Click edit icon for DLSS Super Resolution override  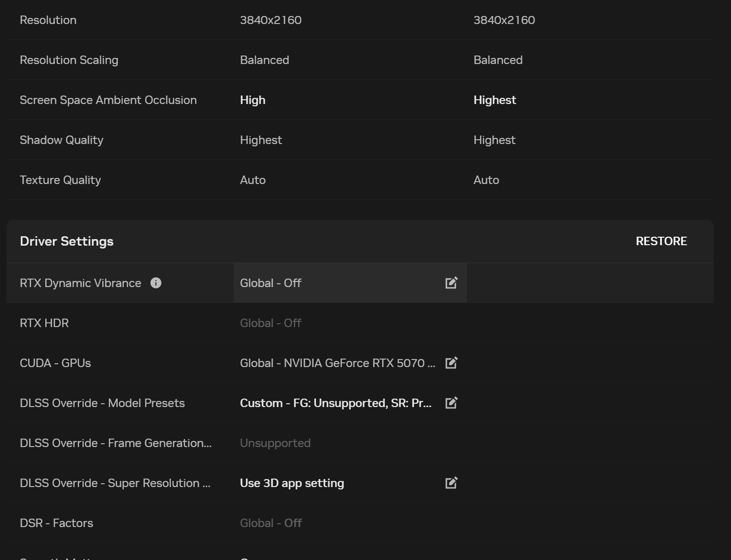pyautogui.click(x=451, y=483)
